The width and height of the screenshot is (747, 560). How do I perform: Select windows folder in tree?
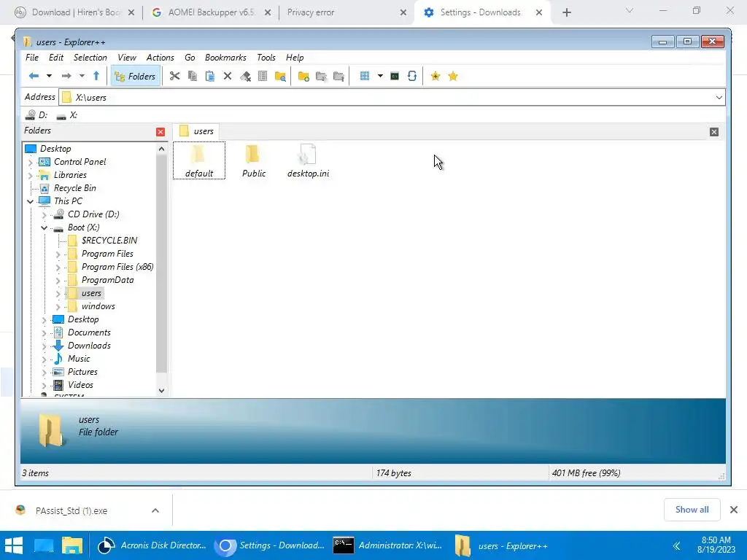(x=98, y=306)
